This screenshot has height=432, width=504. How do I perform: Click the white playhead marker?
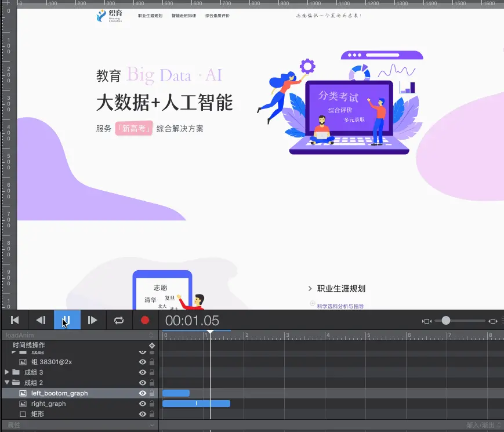210,331
